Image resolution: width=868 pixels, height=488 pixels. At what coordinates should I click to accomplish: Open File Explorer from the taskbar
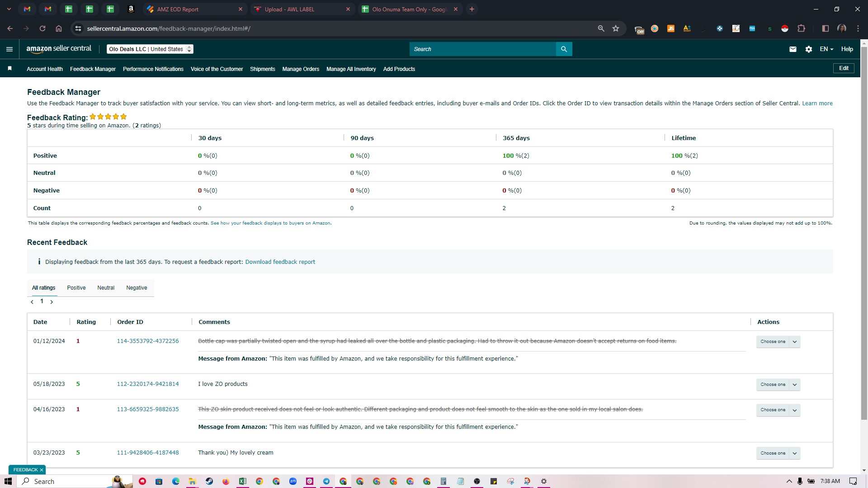[193, 481]
